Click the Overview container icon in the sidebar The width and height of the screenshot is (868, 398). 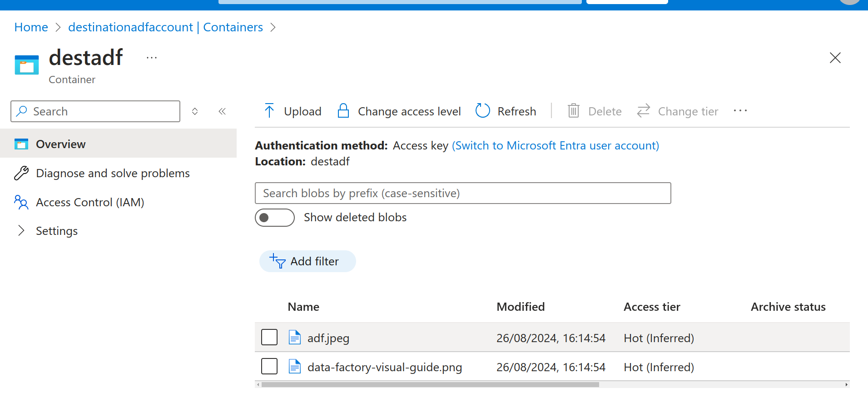point(21,144)
